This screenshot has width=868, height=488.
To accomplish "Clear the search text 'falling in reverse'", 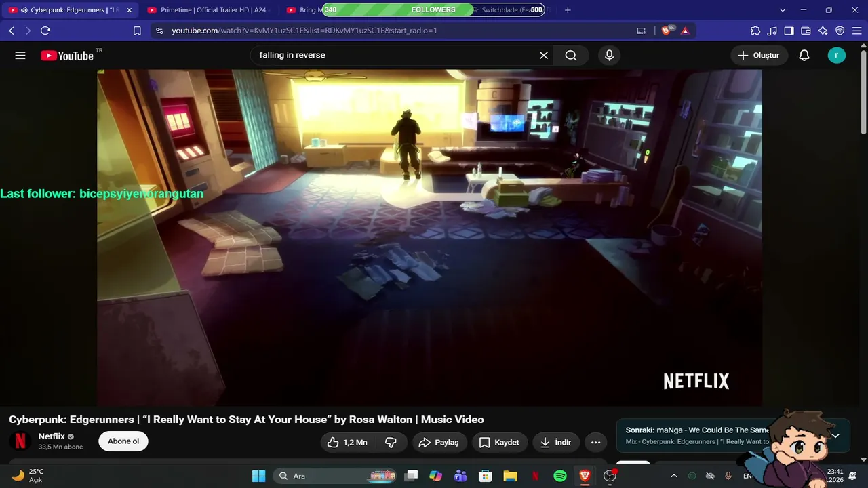I will click(543, 56).
